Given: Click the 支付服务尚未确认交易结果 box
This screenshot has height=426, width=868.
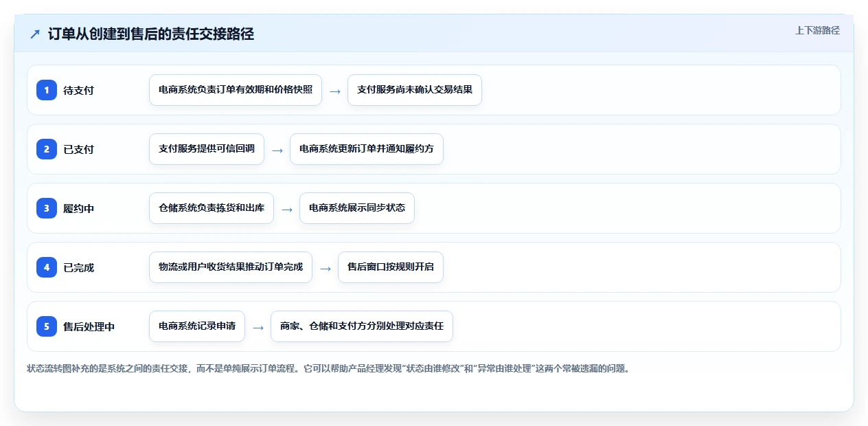Looking at the screenshot, I should point(415,90).
